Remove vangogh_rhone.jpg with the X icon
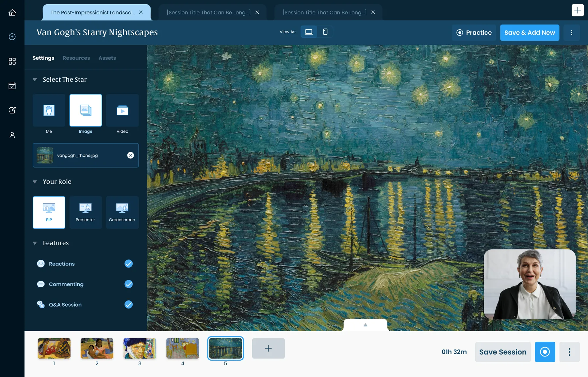588x377 pixels. pyautogui.click(x=130, y=155)
